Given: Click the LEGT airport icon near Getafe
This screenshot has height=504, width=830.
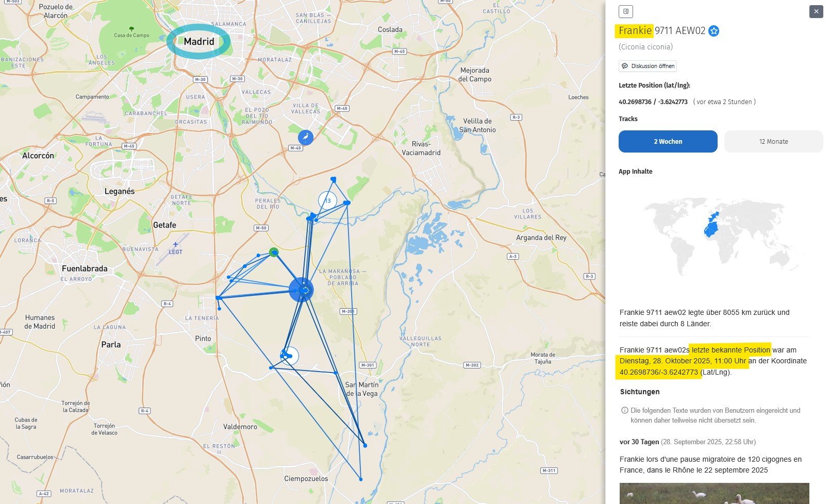Looking at the screenshot, I should click(175, 244).
